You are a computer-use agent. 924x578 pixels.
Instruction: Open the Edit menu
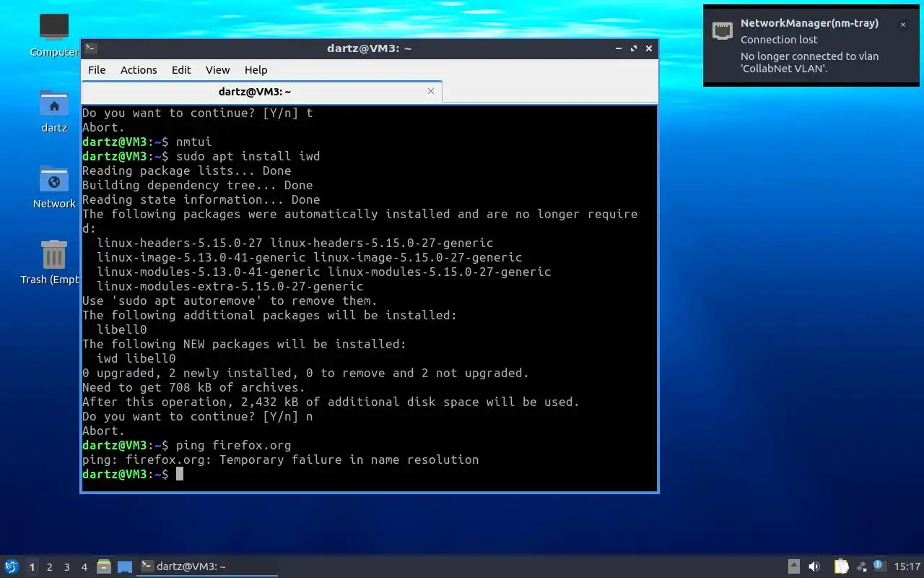point(181,70)
